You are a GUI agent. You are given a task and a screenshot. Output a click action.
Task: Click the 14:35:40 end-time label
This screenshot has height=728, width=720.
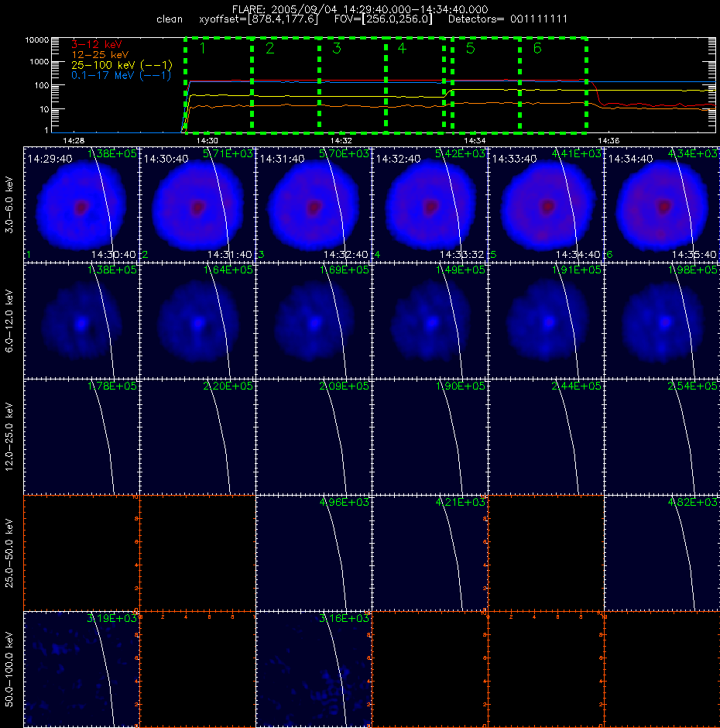tap(694, 255)
